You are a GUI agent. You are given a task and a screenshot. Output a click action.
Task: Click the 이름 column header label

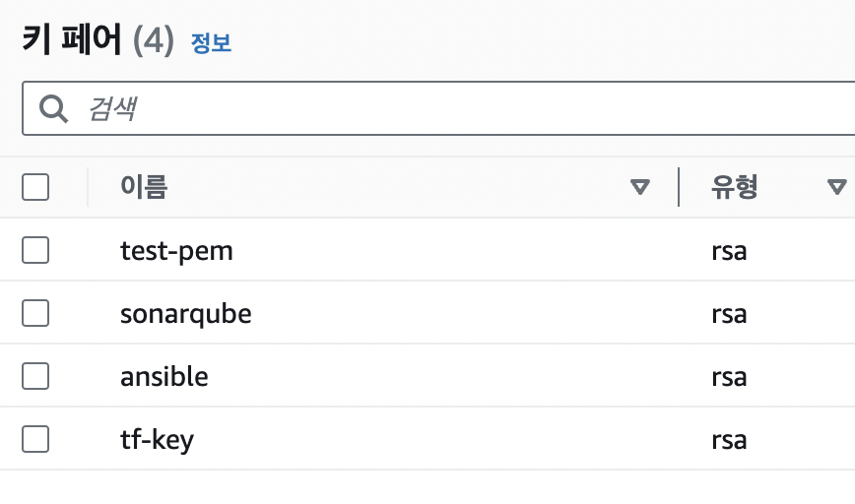pyautogui.click(x=144, y=187)
